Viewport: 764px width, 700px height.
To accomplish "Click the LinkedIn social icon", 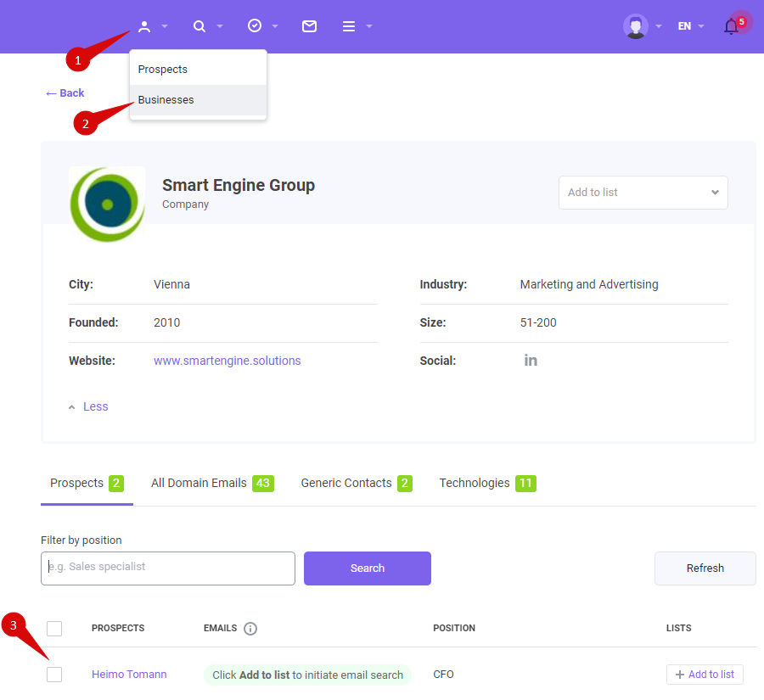I will 531,361.
